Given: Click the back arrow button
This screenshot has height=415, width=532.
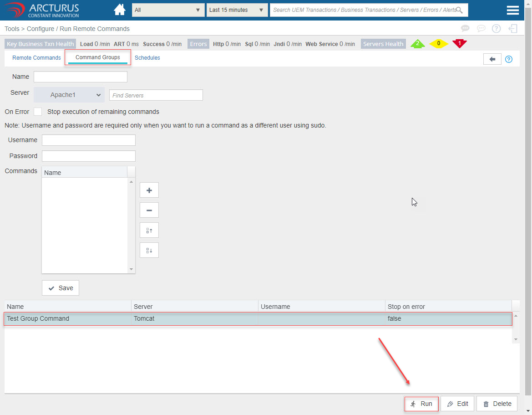Looking at the screenshot, I should [x=492, y=59].
